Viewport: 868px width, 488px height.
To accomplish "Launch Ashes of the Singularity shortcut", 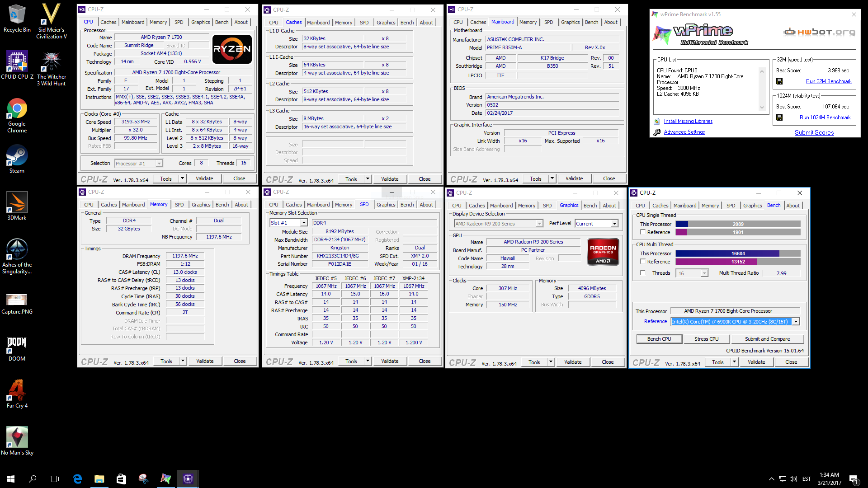I will (17, 256).
